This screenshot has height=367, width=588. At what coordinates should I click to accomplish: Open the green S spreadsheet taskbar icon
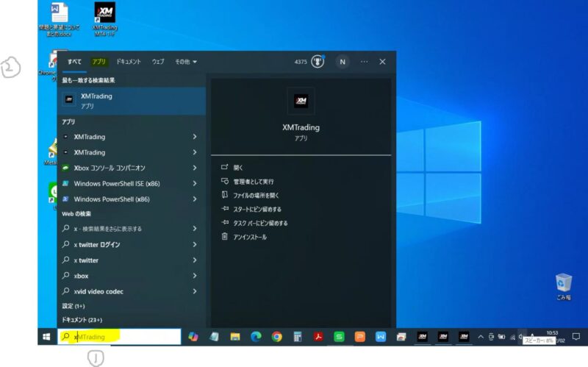(x=339, y=337)
